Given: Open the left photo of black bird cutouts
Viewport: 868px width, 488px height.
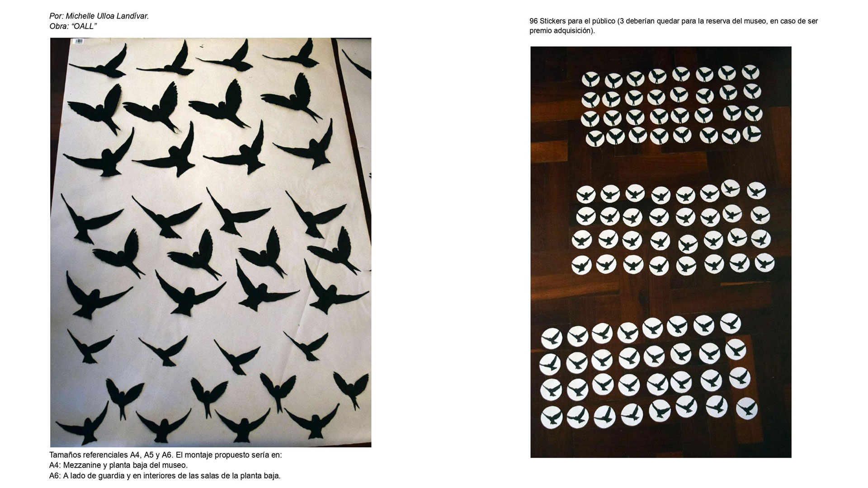Looking at the screenshot, I should (x=211, y=243).
